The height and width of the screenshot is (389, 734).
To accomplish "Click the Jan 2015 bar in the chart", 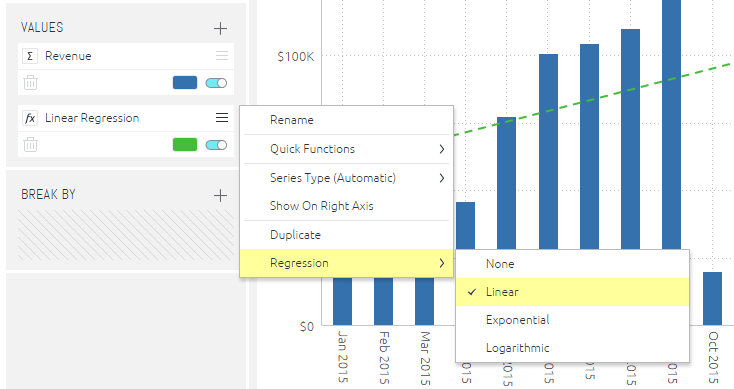I will (x=342, y=301).
